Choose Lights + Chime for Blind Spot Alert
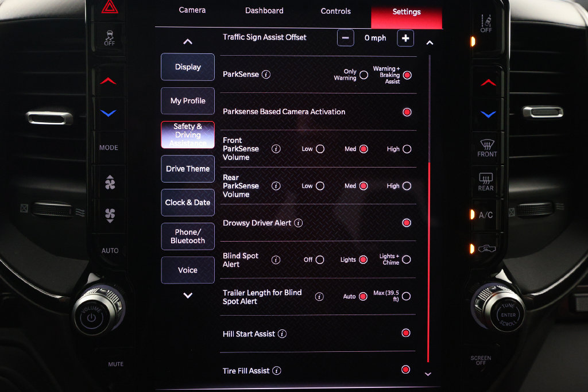The height and width of the screenshot is (392, 588). pos(406,259)
